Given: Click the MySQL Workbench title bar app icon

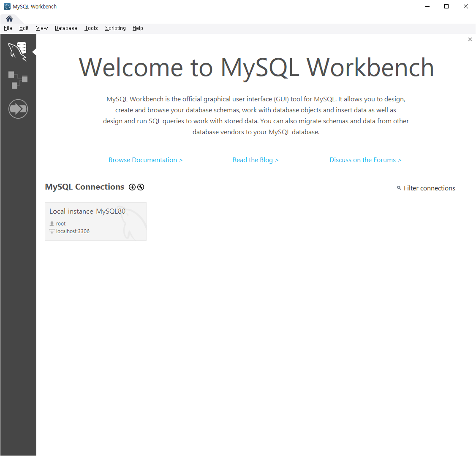Looking at the screenshot, I should tap(7, 6).
